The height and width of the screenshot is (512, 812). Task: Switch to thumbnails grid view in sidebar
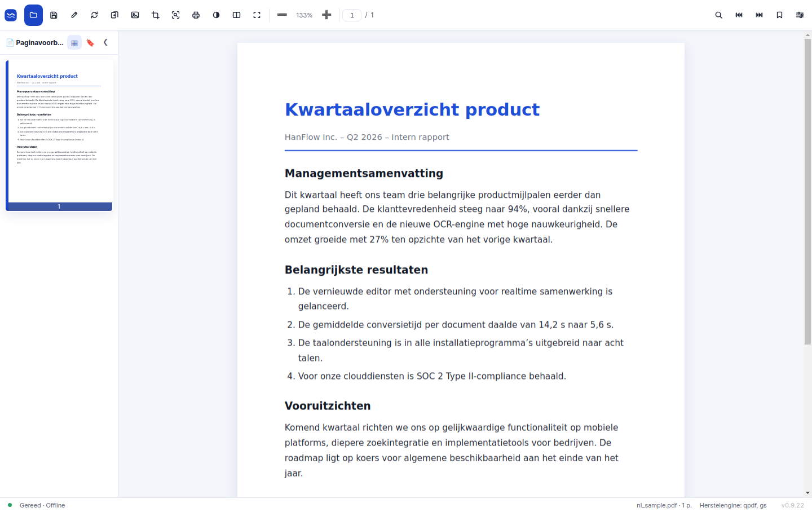coord(74,43)
